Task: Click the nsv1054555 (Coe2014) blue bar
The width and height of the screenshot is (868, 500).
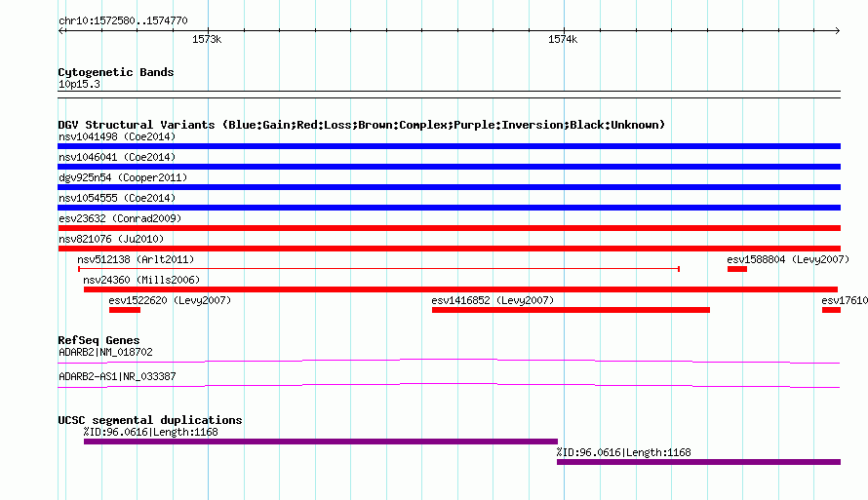Action: point(449,208)
